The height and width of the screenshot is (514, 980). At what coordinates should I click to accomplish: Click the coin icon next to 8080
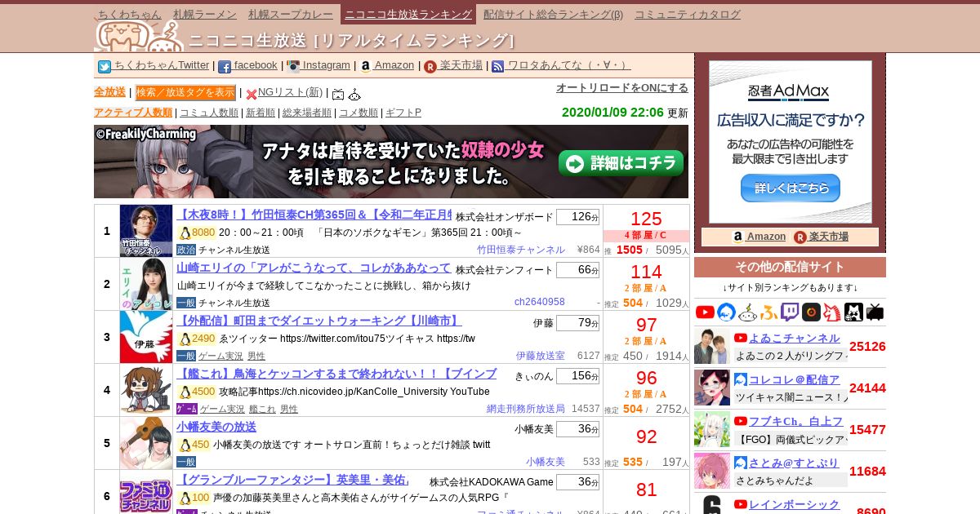point(185,233)
